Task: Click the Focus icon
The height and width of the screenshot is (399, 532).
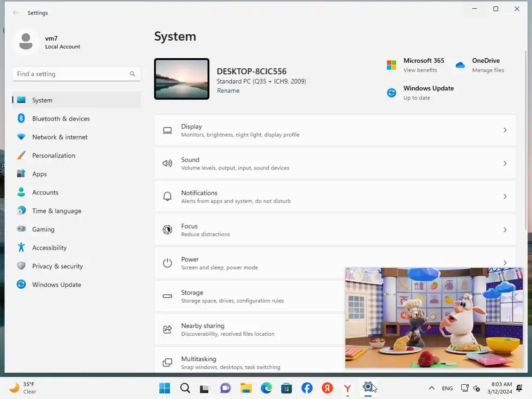Action: 167,230
